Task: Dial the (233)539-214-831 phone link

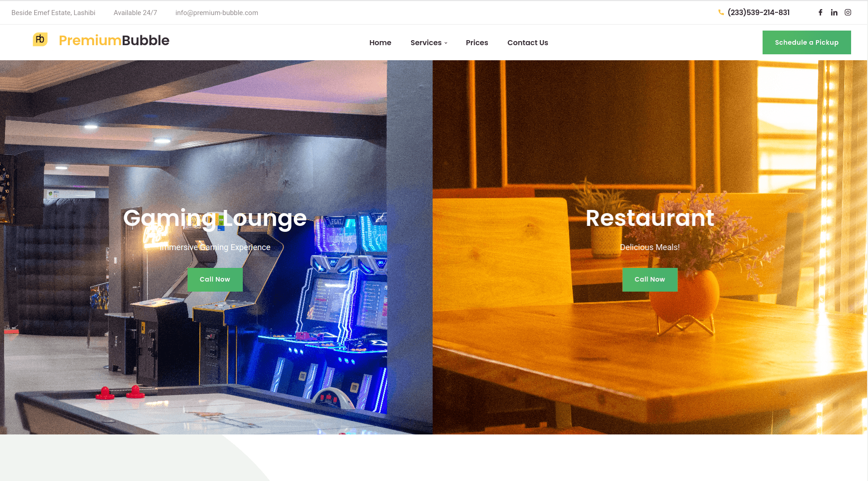Action: 758,12
